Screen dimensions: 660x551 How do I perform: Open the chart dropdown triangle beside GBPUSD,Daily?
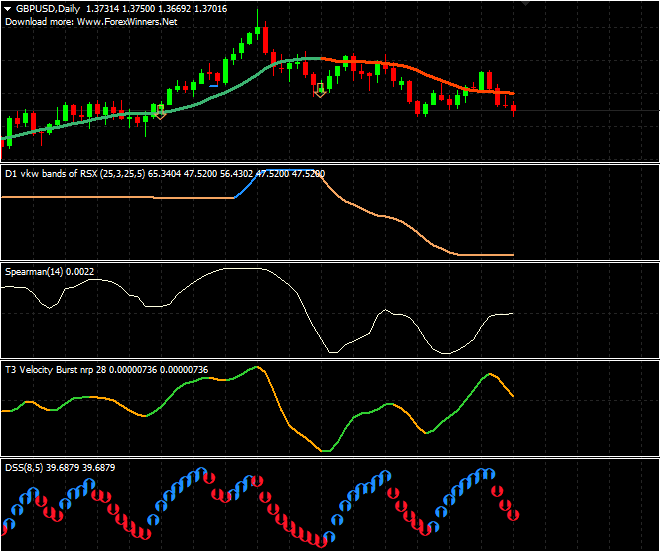[x=8, y=9]
